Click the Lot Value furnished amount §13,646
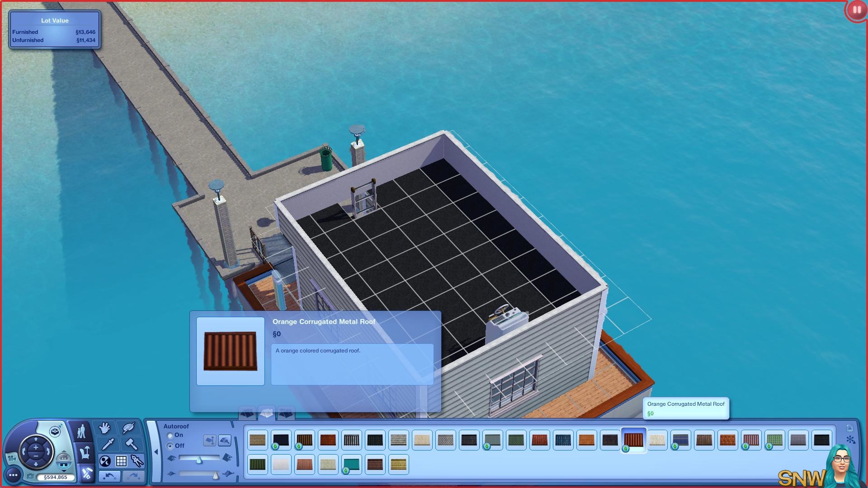The height and width of the screenshot is (488, 868). point(85,32)
